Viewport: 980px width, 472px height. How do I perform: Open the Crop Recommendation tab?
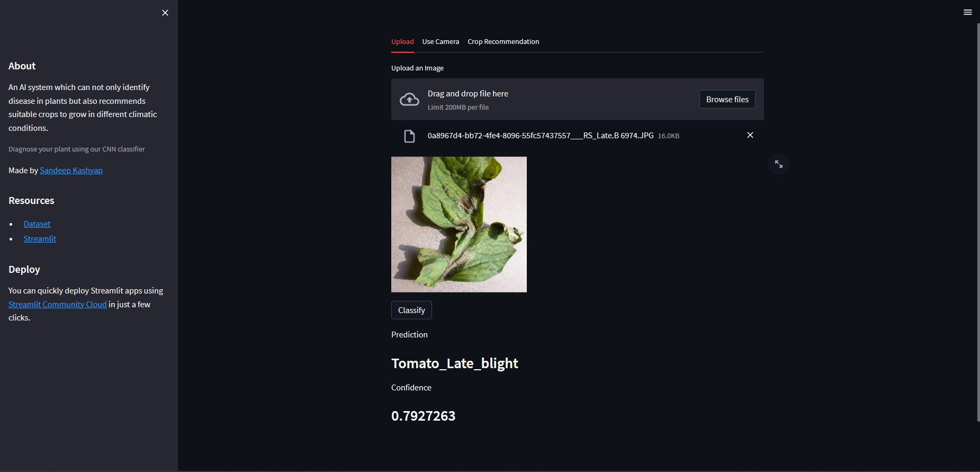(x=504, y=42)
